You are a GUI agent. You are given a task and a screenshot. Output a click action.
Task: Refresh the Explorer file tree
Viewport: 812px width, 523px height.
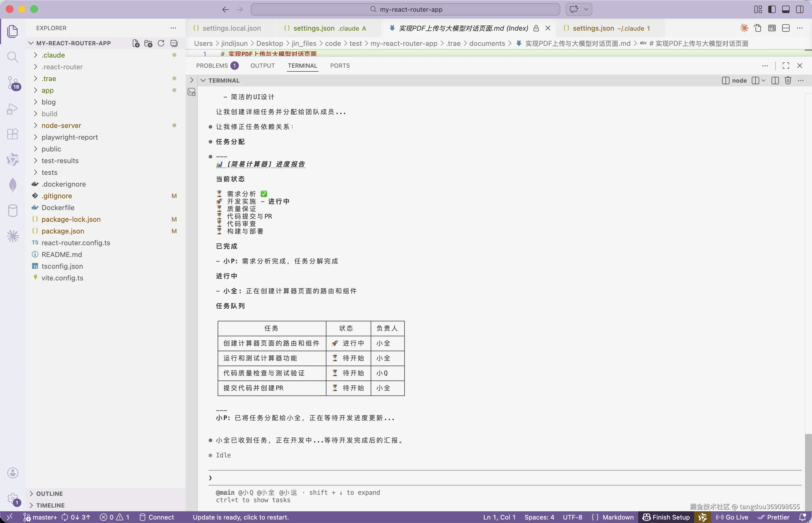point(161,43)
